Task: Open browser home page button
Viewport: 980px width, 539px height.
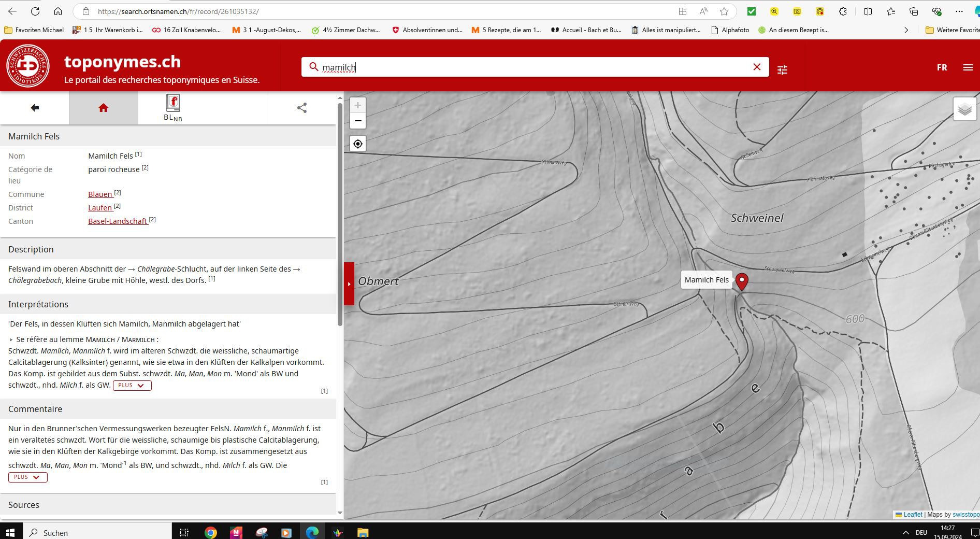Action: click(58, 11)
